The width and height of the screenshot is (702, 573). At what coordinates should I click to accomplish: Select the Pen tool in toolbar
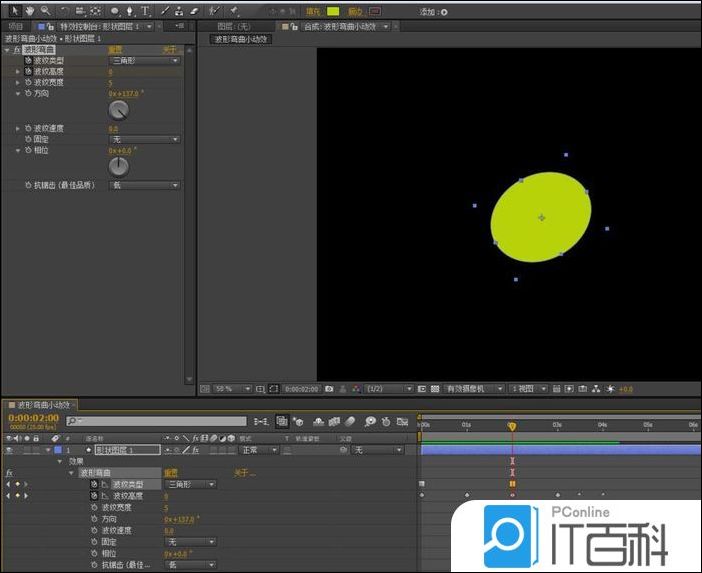pyautogui.click(x=130, y=11)
